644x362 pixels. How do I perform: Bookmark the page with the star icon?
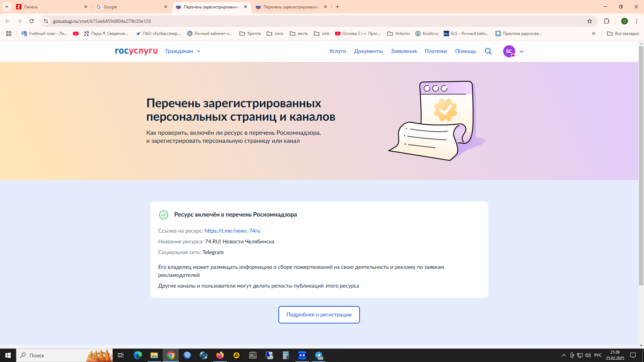coord(590,21)
